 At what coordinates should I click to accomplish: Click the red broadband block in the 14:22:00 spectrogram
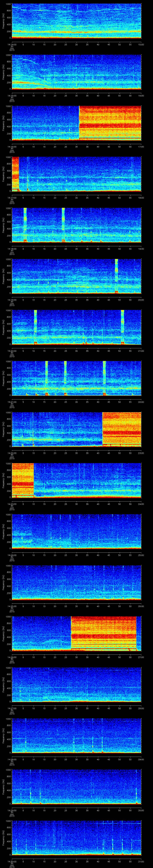point(121,429)
